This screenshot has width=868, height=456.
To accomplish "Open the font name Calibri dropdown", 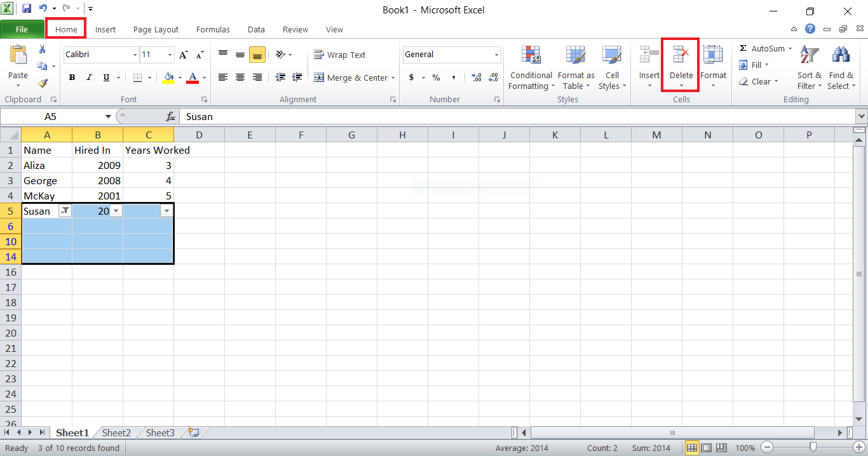I will click(135, 55).
